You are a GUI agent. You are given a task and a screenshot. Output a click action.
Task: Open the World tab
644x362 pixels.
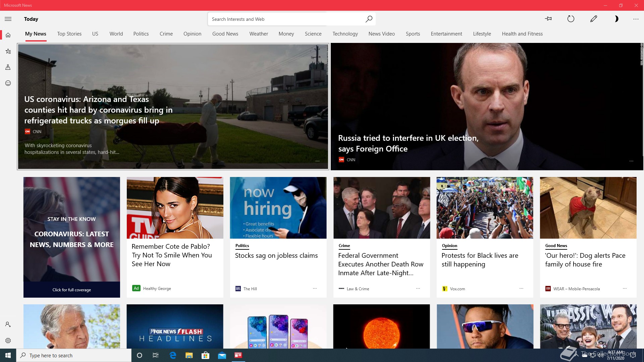pyautogui.click(x=116, y=34)
